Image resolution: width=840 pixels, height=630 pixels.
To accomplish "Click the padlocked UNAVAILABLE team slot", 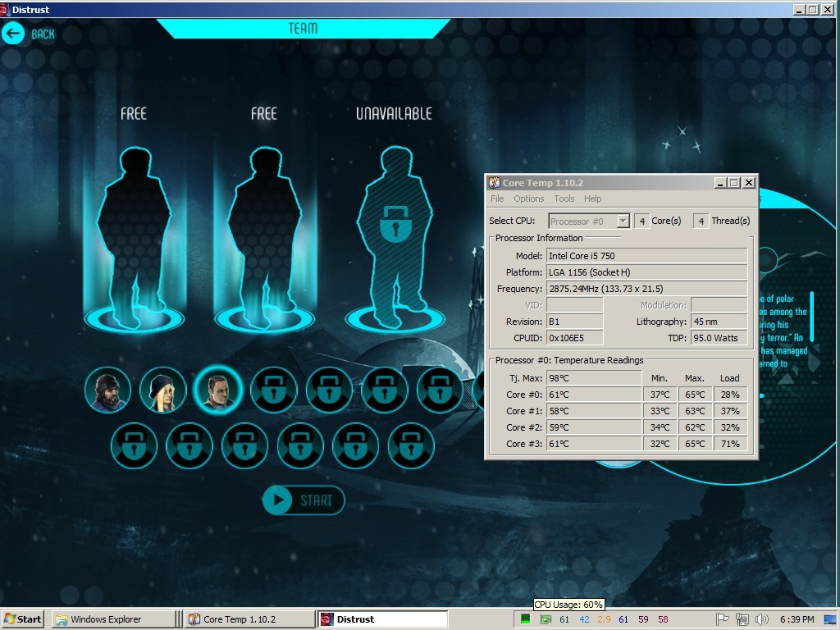I will click(x=395, y=239).
